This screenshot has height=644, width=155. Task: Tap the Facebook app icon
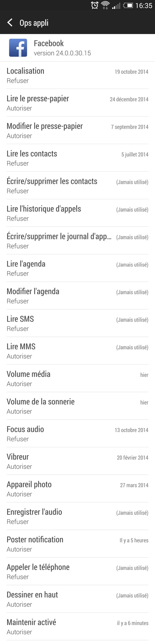coord(18,48)
